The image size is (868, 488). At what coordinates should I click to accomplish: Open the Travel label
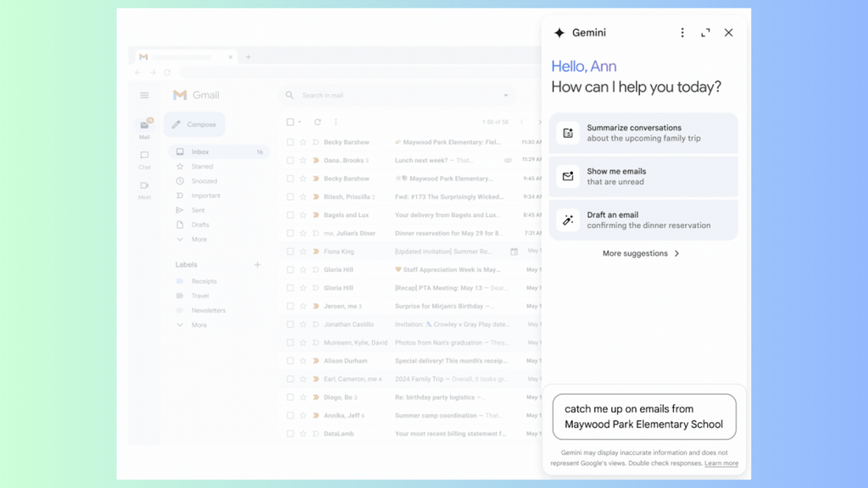[x=200, y=296]
